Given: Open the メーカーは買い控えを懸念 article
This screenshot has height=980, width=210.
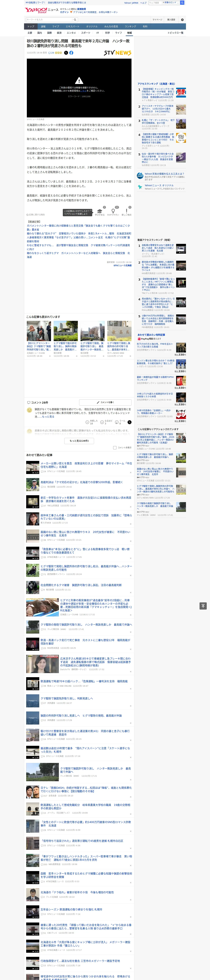Looking at the screenshot, I should (86, 465).
